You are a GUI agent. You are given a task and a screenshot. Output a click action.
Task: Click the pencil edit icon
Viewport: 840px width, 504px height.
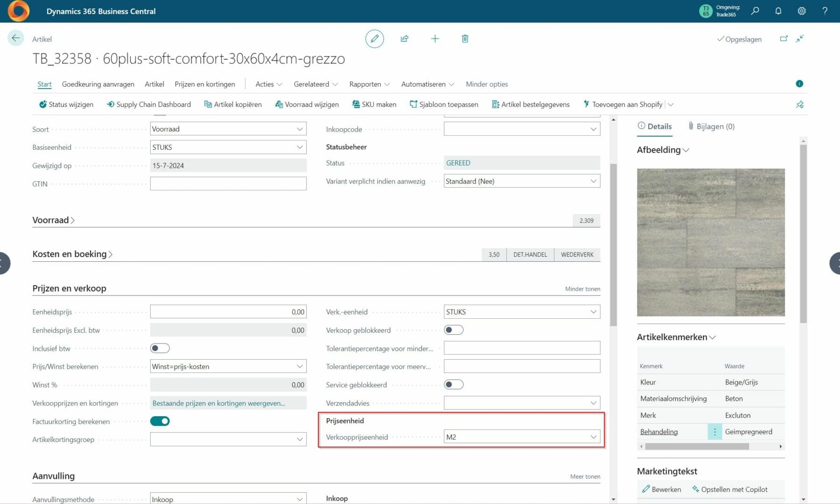[x=374, y=39]
